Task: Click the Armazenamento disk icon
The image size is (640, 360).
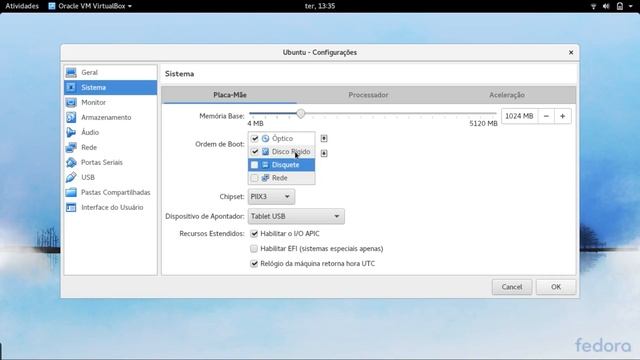Action: 71,118
